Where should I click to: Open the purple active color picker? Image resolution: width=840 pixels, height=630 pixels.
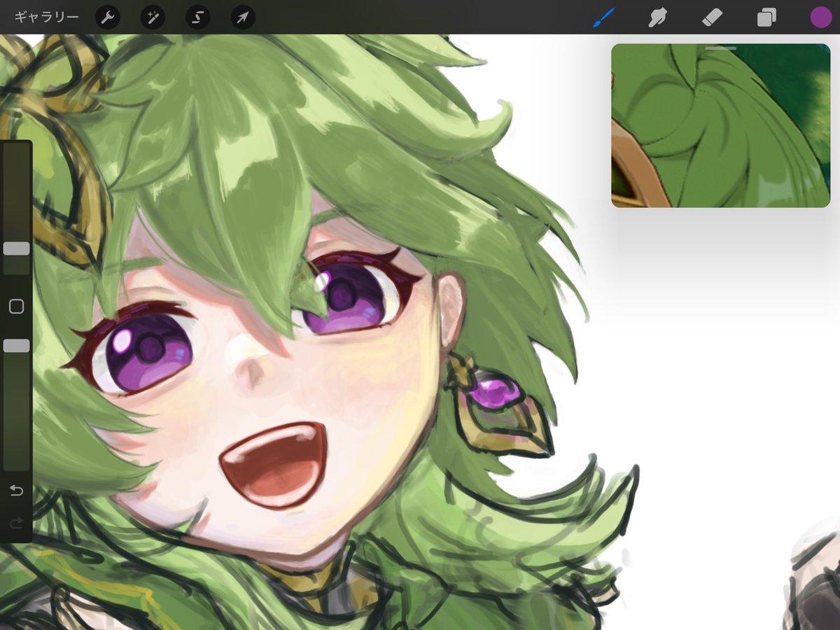[x=820, y=17]
